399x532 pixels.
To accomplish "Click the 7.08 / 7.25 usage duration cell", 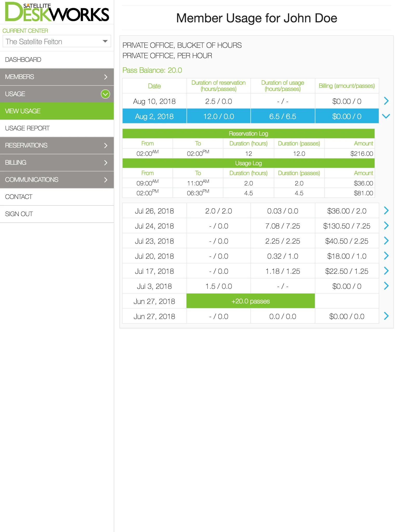I will pyautogui.click(x=283, y=226).
